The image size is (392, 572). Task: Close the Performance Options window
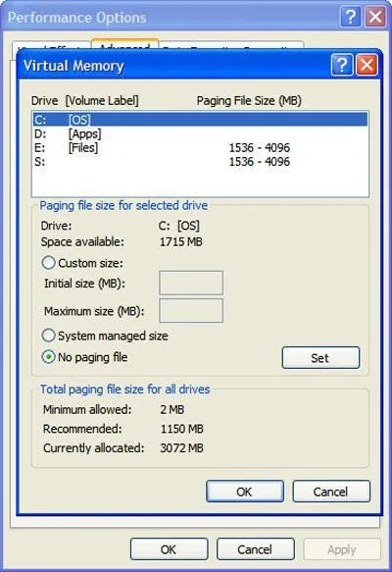click(375, 17)
